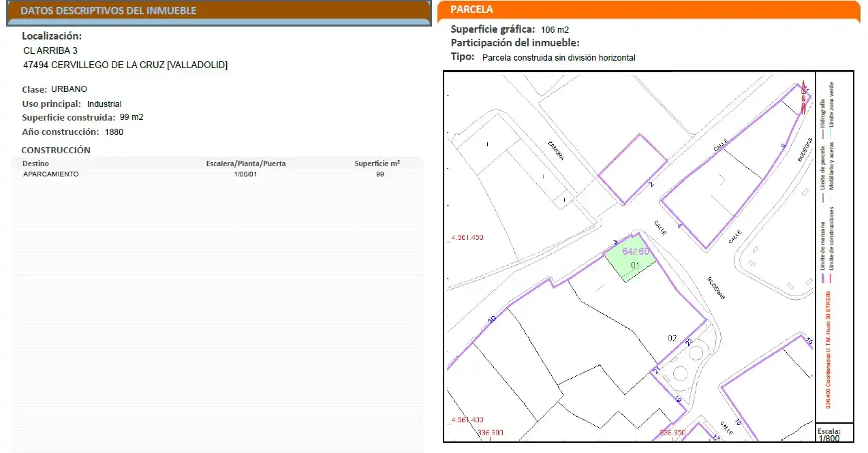The image size is (868, 453).
Task: Select the address text CL ARRIBA 3
Action: point(50,50)
